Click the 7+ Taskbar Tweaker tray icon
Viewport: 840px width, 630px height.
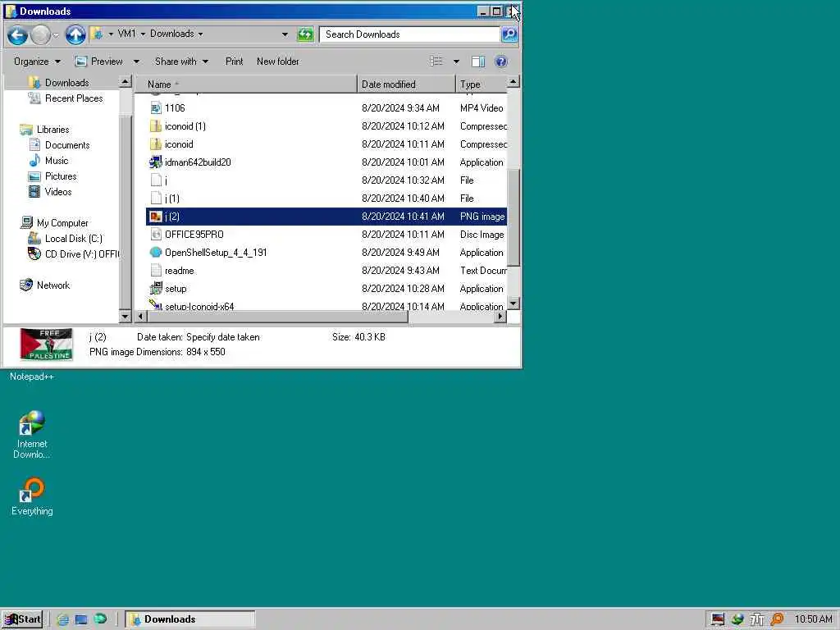[x=757, y=619]
